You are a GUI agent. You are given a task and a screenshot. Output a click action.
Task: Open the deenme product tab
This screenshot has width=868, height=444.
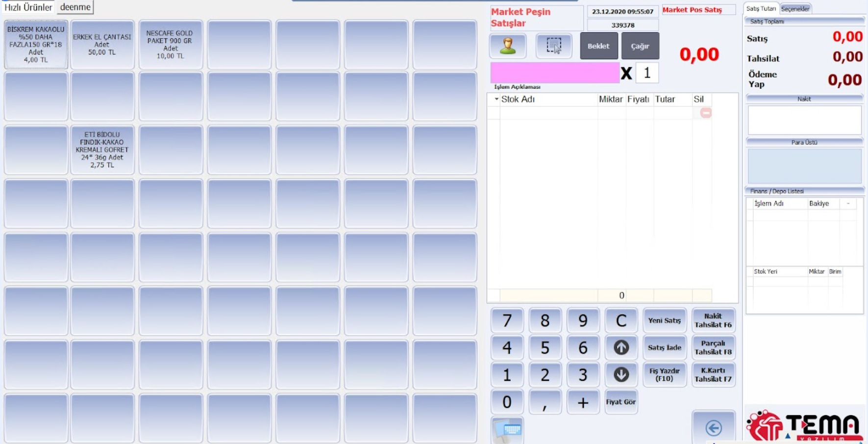pyautogui.click(x=75, y=7)
